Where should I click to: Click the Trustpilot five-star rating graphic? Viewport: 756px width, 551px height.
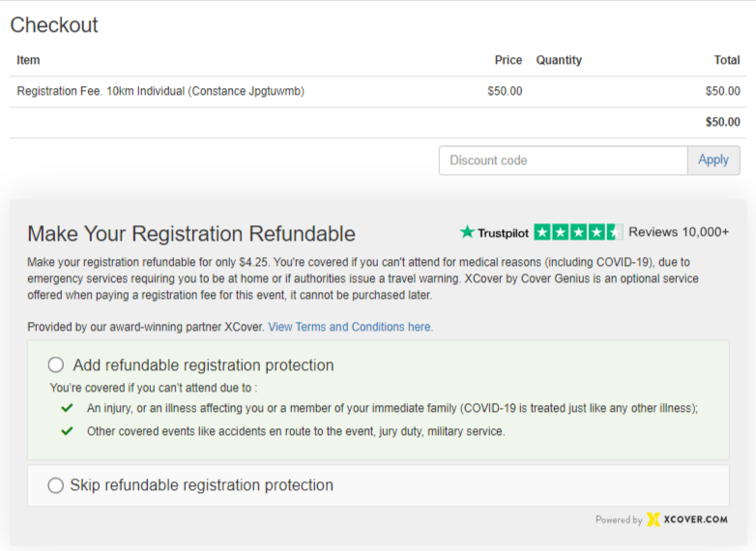coord(577,232)
